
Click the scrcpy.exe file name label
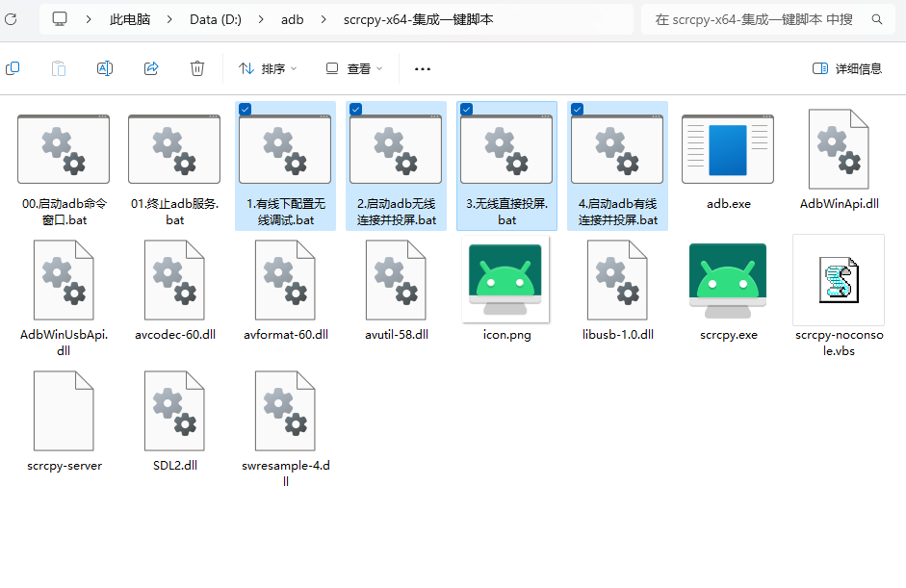[x=729, y=335]
